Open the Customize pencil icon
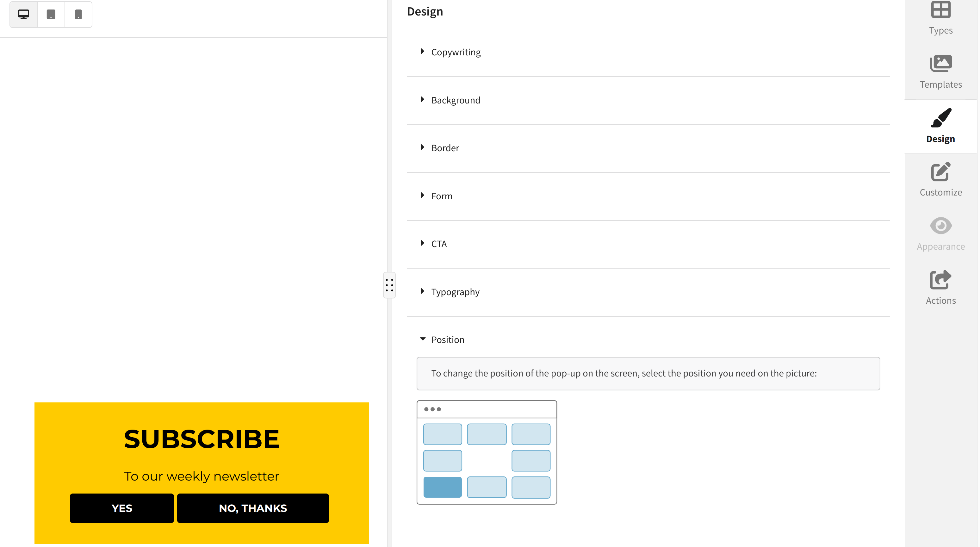Image resolution: width=980 pixels, height=547 pixels. (940, 171)
